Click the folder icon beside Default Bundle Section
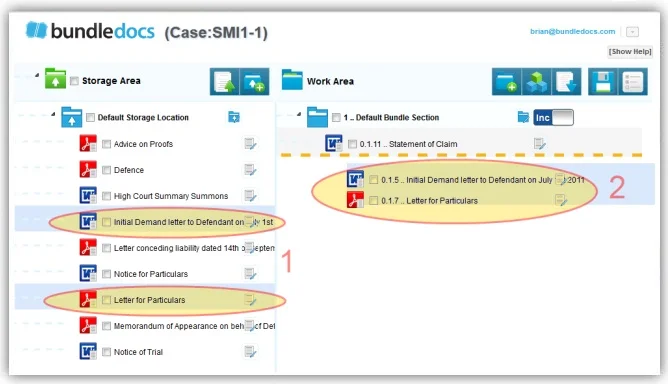668x385 pixels. [x=523, y=117]
